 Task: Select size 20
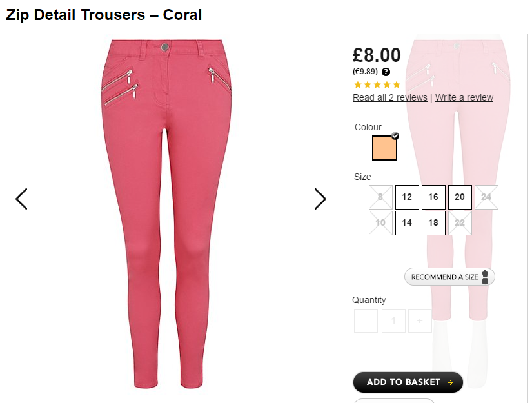[460, 197]
